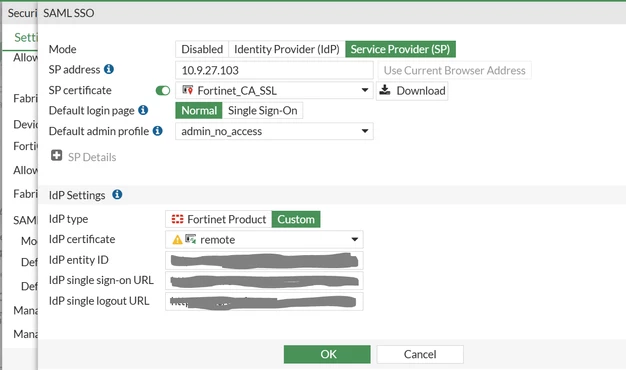The height and width of the screenshot is (370, 626).
Task: Click the IdP type label
Action: [68, 219]
